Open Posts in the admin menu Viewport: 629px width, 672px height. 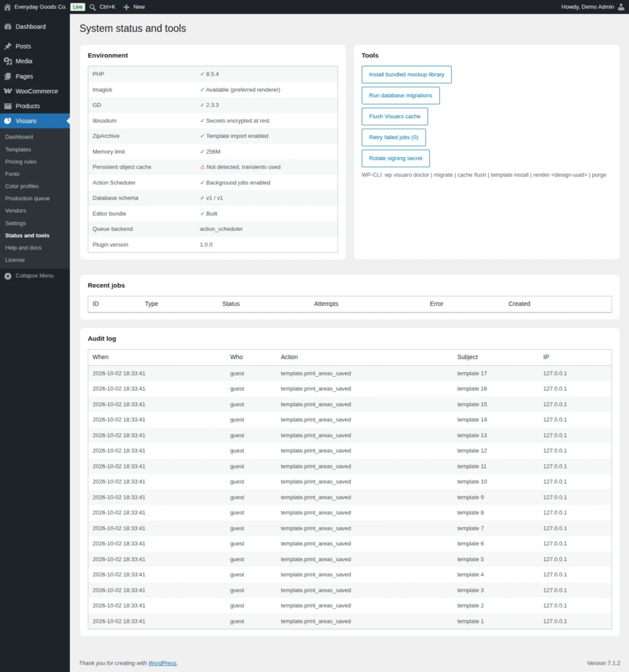23,47
